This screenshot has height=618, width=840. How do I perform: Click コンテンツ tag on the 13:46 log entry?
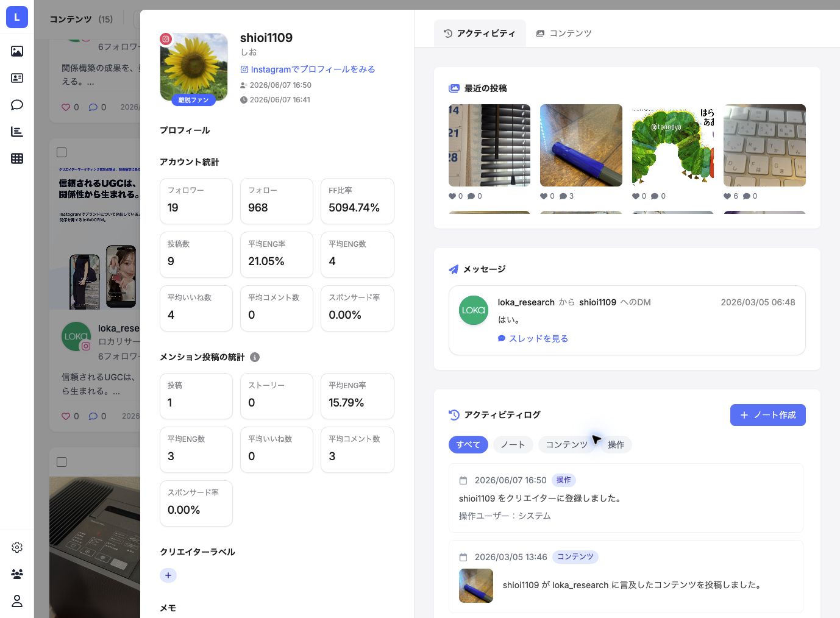[x=575, y=557]
